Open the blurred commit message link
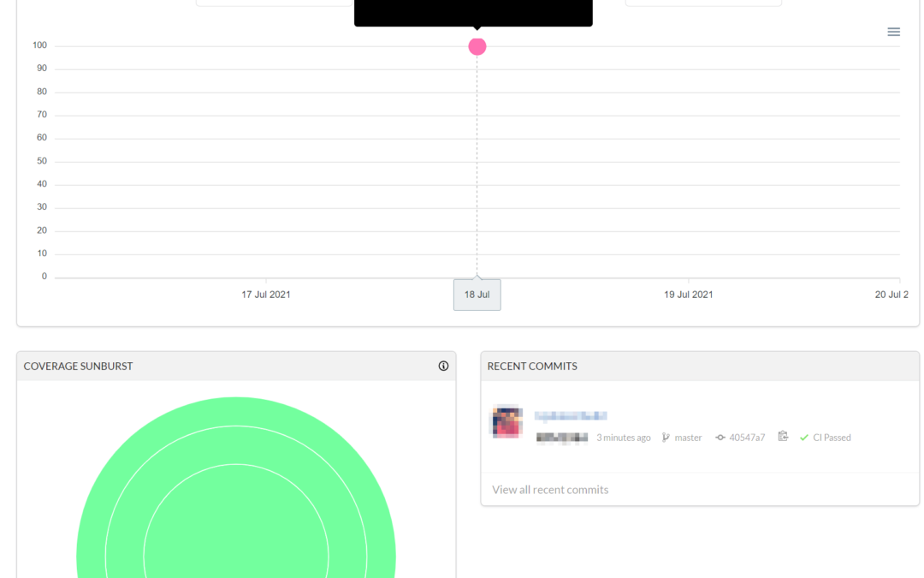Screen dimensions: 924x578 click(x=571, y=415)
